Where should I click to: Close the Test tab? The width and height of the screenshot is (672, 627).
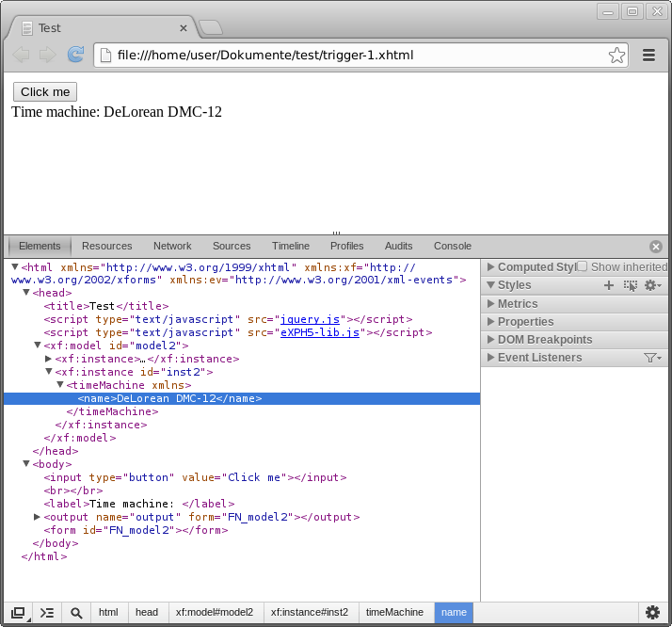(x=184, y=28)
